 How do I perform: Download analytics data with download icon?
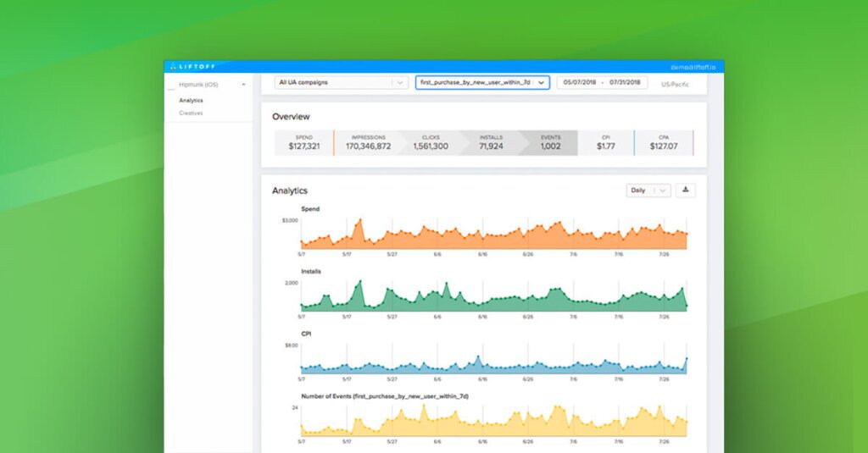[x=685, y=191]
